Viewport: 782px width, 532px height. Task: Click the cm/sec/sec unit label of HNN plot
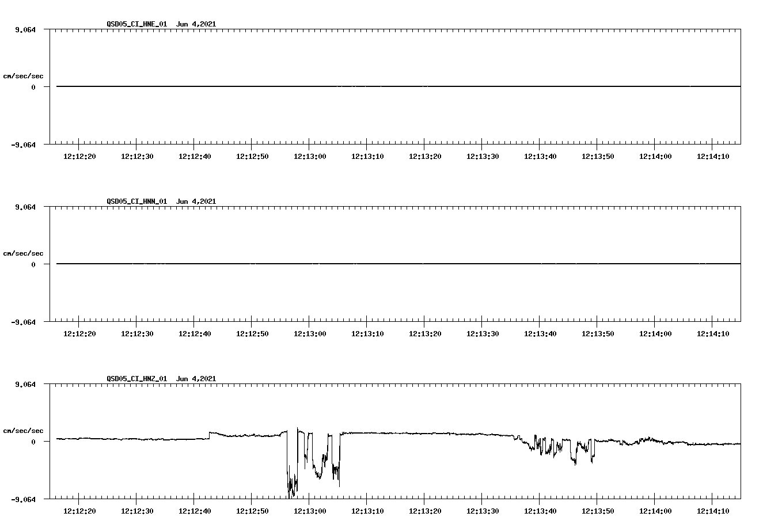click(x=23, y=253)
